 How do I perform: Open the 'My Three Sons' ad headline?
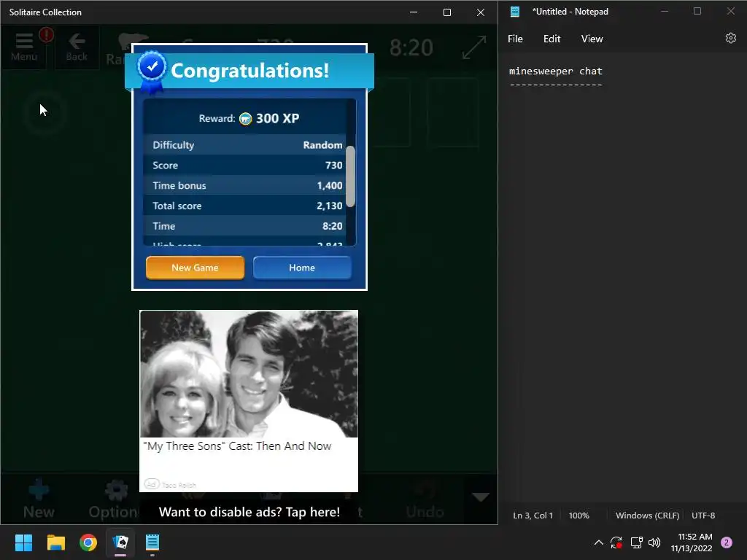click(237, 446)
